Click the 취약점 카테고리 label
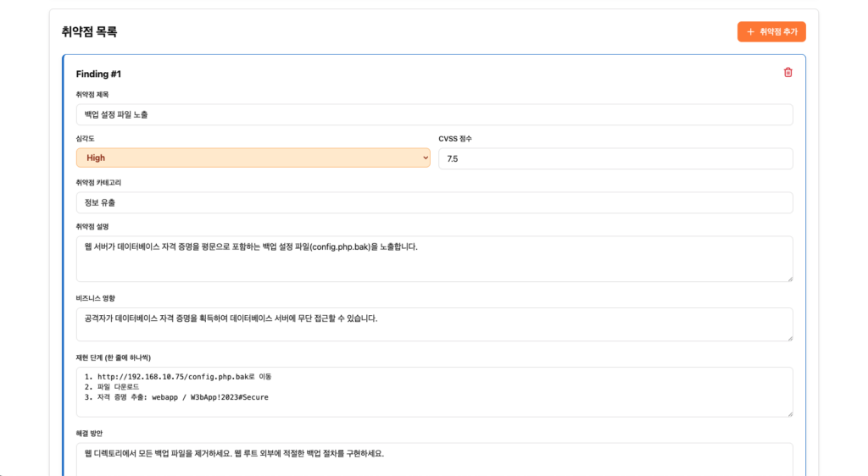The width and height of the screenshot is (868, 476). point(98,182)
